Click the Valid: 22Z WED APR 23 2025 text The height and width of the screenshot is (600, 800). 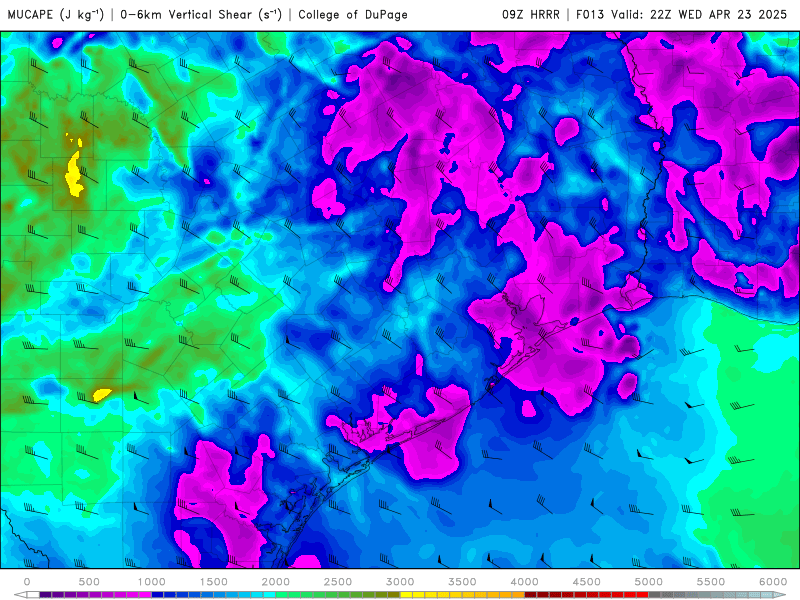pos(699,14)
